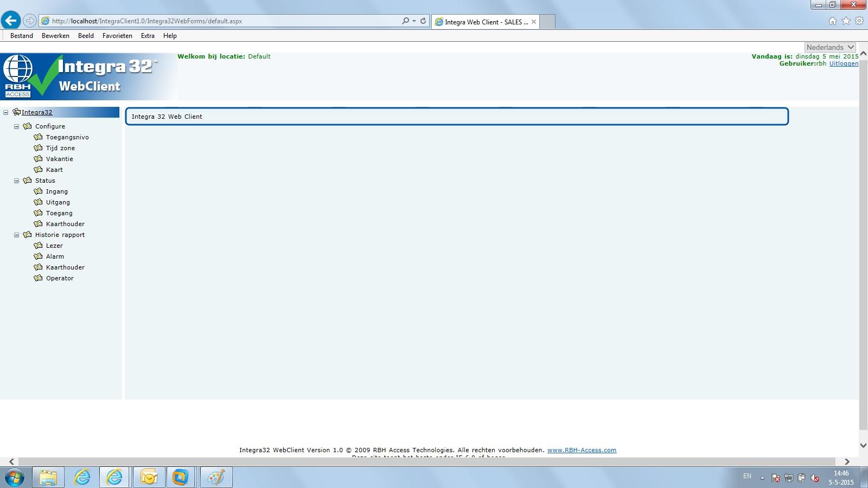Refresh the page with reload icon

pos(423,21)
